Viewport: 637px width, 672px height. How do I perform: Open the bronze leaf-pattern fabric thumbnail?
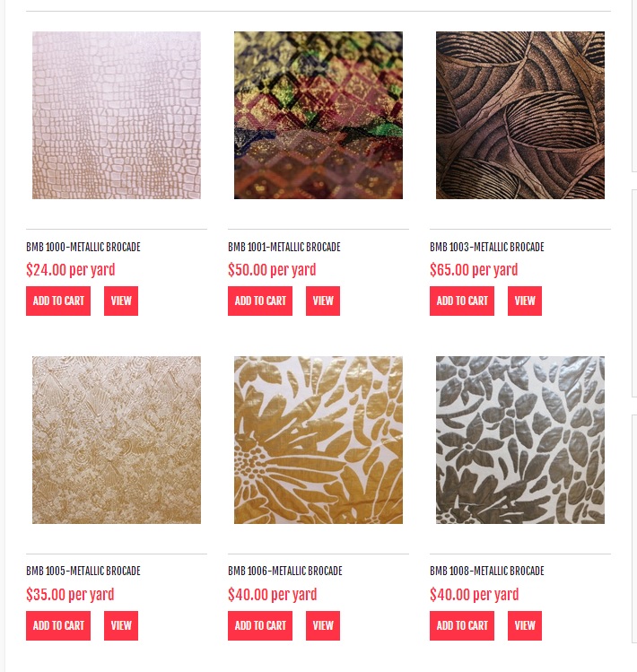(x=520, y=115)
